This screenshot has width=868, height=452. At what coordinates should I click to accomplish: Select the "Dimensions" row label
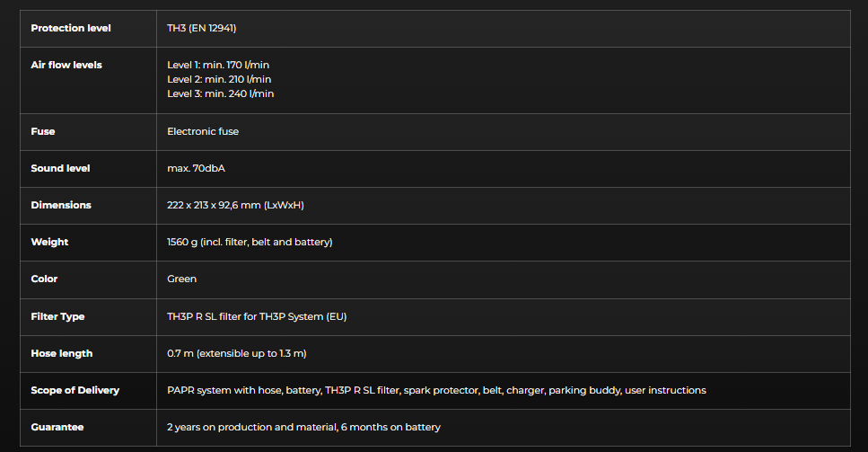[x=61, y=205]
